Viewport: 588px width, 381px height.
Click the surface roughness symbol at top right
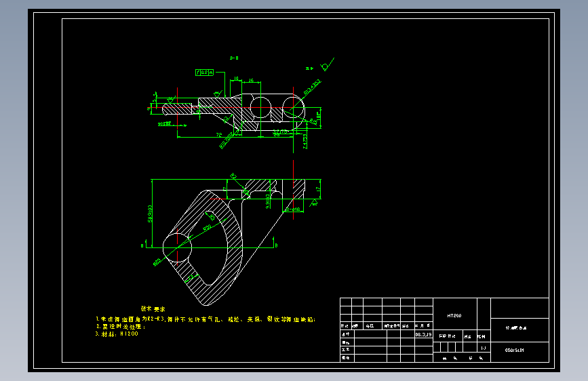coord(327,64)
